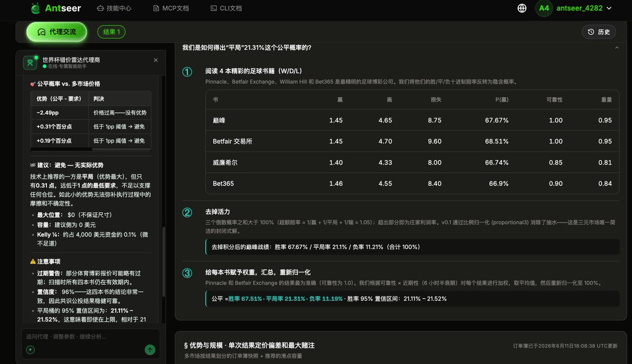This screenshot has width=632, height=364.
Task: Click the 优势与规模 section heading
Action: 249,346
